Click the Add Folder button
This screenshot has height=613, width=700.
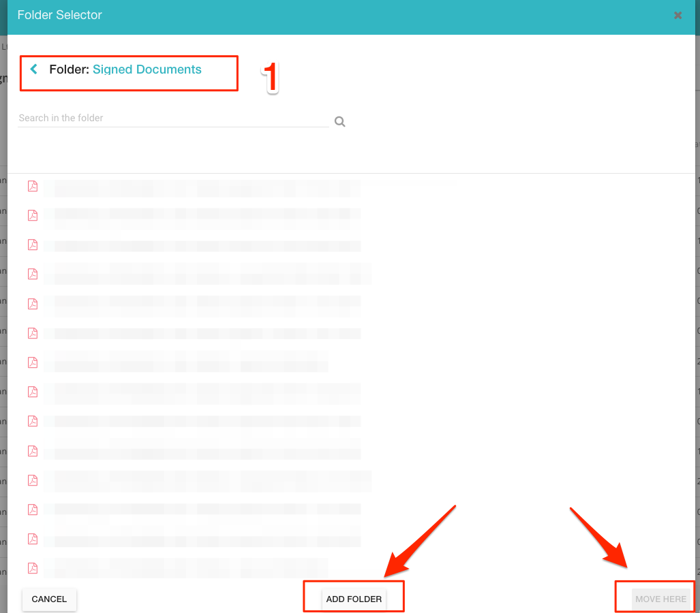(354, 599)
